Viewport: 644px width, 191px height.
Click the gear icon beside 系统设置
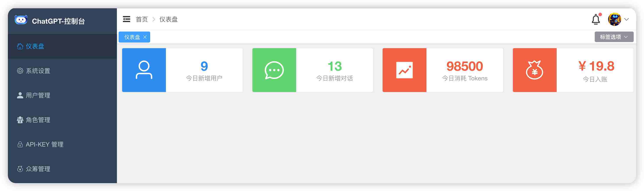[20, 71]
